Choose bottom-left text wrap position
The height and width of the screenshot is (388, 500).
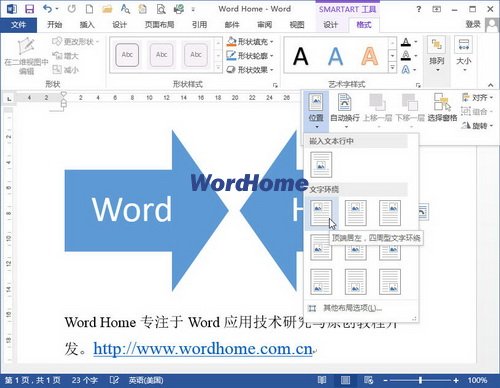point(321,282)
